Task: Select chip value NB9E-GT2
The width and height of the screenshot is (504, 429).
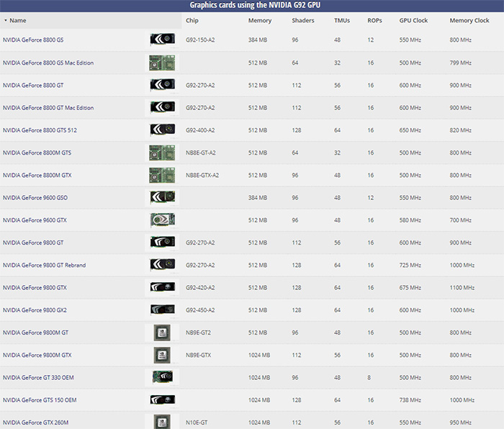Action: coord(198,333)
